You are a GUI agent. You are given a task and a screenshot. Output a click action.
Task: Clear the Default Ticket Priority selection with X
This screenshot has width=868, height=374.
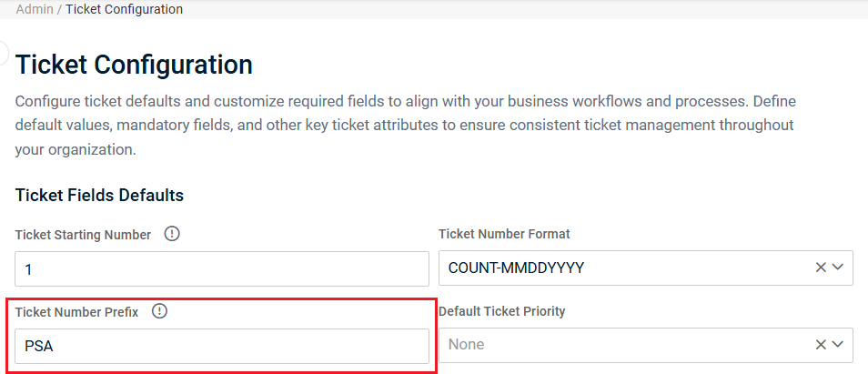tap(820, 345)
